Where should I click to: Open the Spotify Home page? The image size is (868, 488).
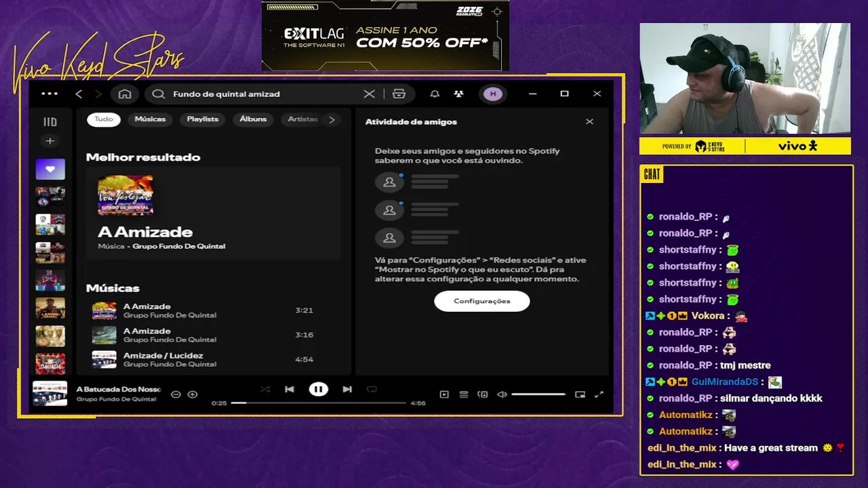125,94
